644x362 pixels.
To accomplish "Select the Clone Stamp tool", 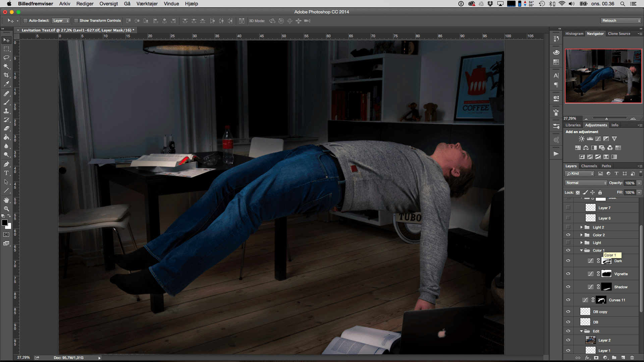I will pyautogui.click(x=6, y=111).
